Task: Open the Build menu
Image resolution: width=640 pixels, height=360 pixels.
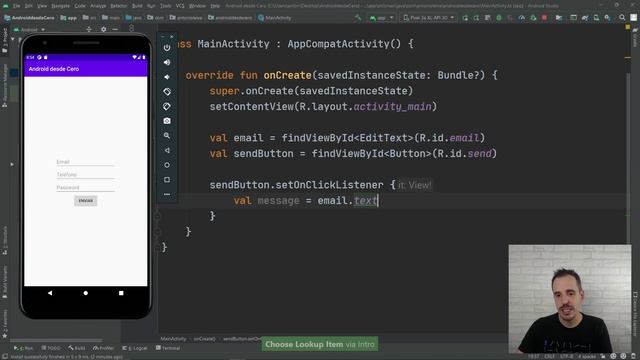Action: pos(137,6)
